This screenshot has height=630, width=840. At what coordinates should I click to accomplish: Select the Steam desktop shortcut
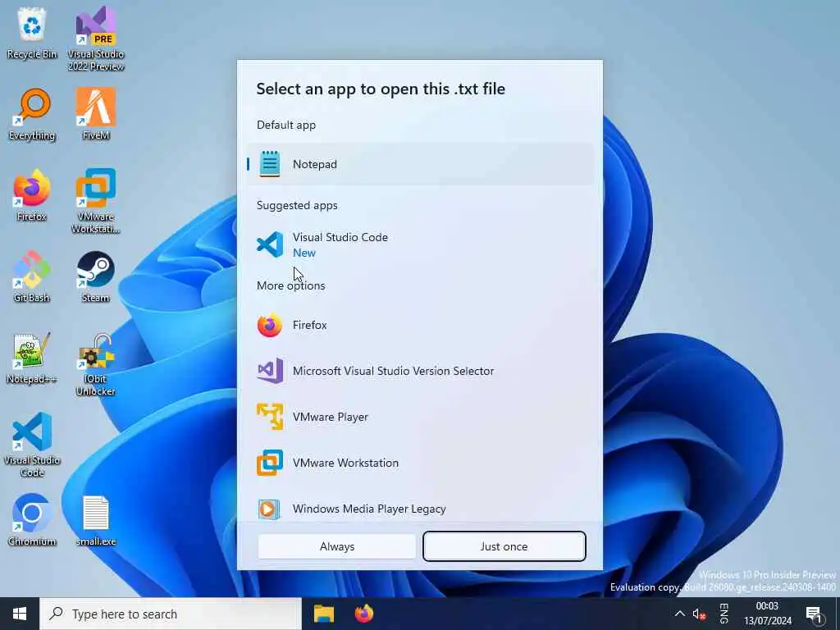point(96,276)
